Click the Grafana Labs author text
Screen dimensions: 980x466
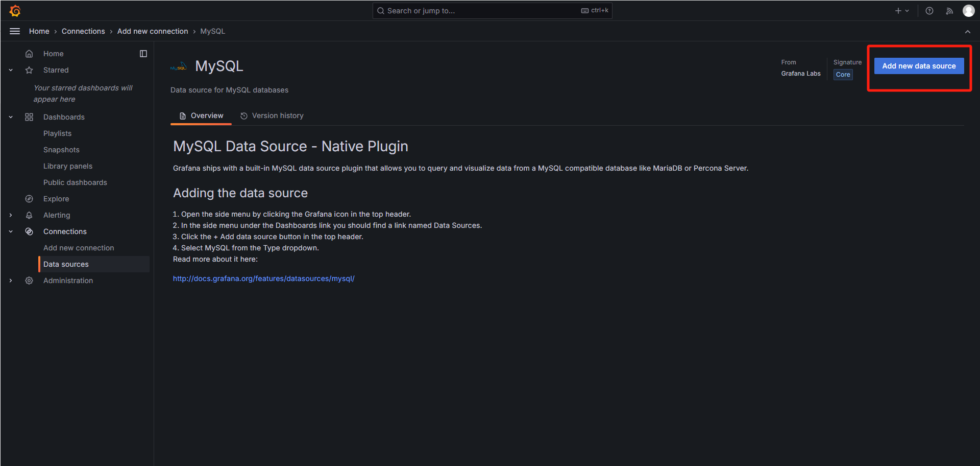coord(801,74)
